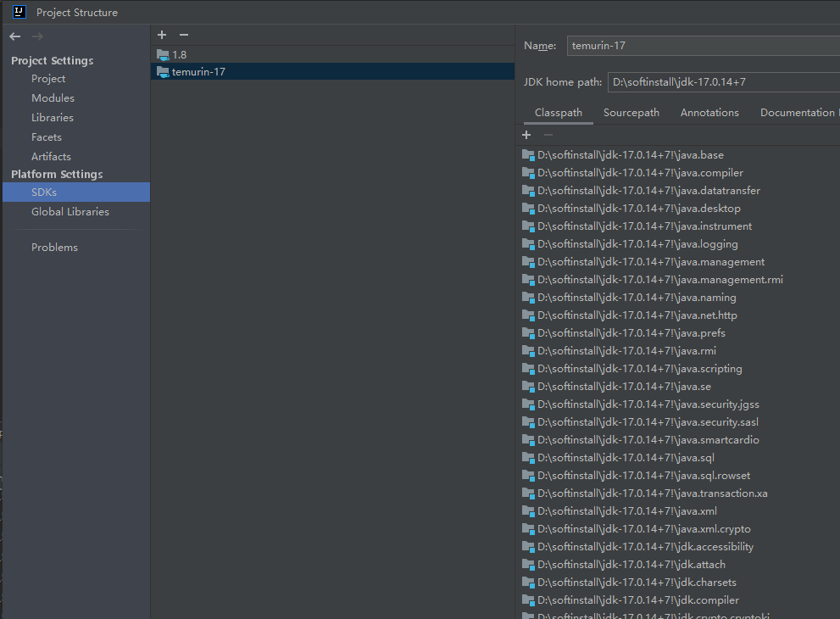Add a classpath entry with plus icon

point(526,135)
